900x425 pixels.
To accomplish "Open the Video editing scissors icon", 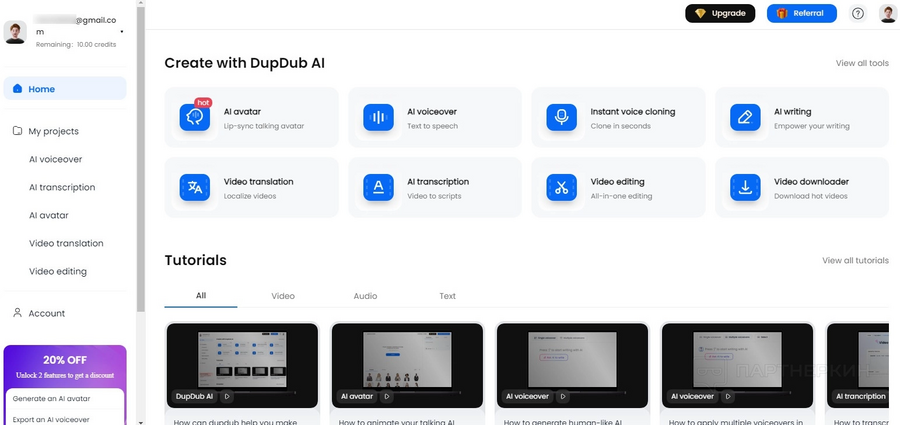I will 561,187.
